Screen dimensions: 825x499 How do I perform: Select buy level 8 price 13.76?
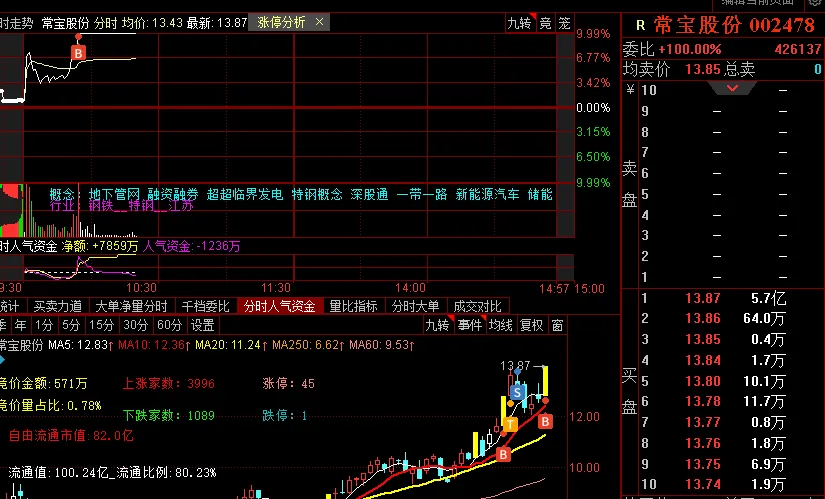(x=702, y=443)
